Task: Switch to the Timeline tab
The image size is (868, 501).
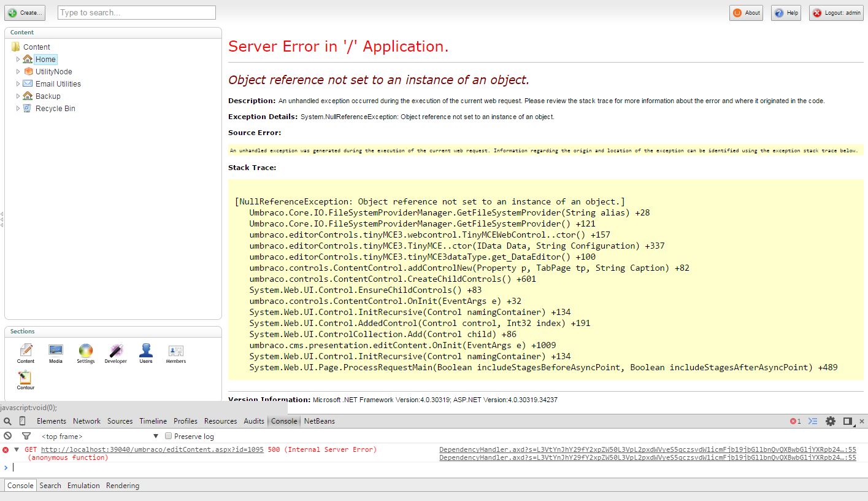Action: (153, 421)
